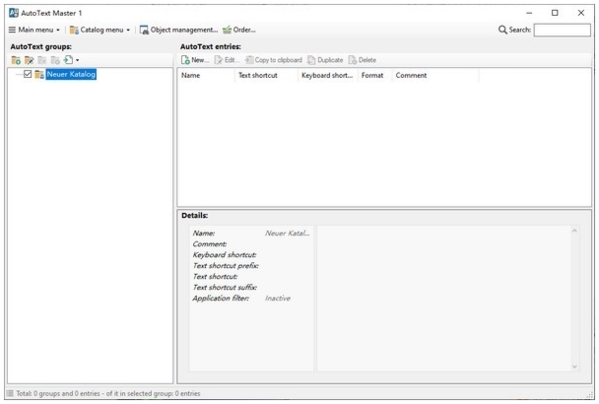
Task: Focus the Search input field
Action: (x=562, y=30)
